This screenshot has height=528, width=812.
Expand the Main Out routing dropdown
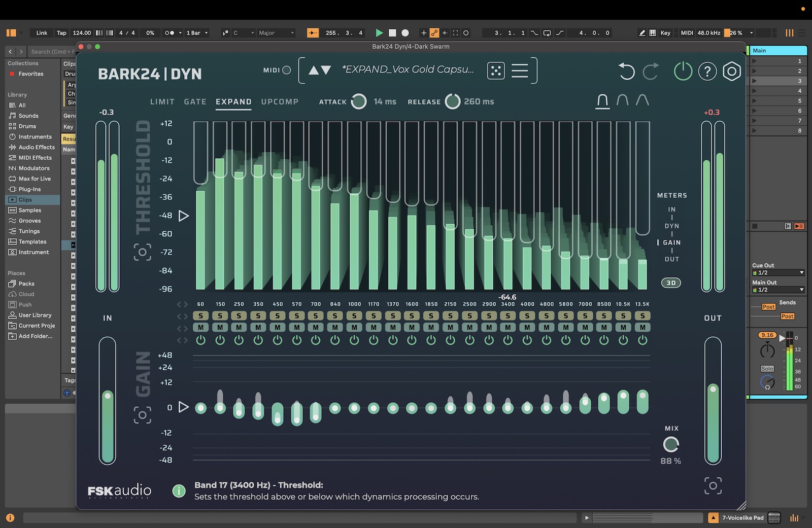(x=777, y=290)
